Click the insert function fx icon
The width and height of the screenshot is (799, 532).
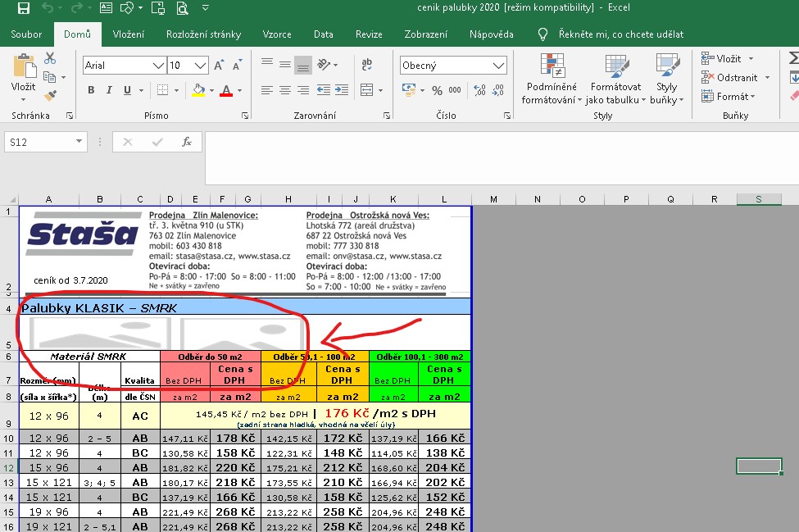click(187, 142)
